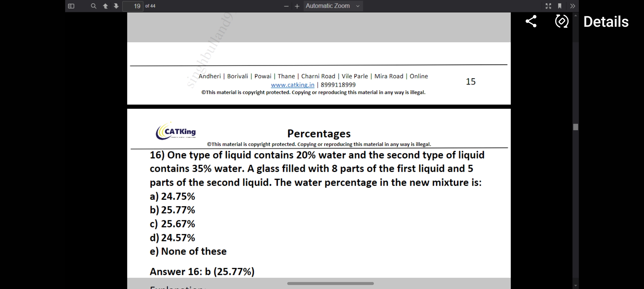Open the find in document search
The width and height of the screenshot is (644, 289).
[x=93, y=6]
